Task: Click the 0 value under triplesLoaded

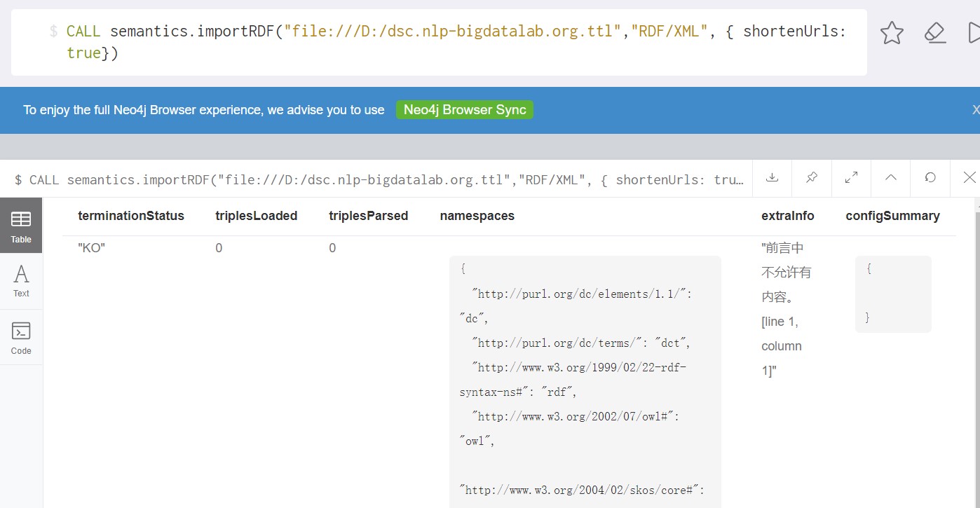Action: coord(219,248)
